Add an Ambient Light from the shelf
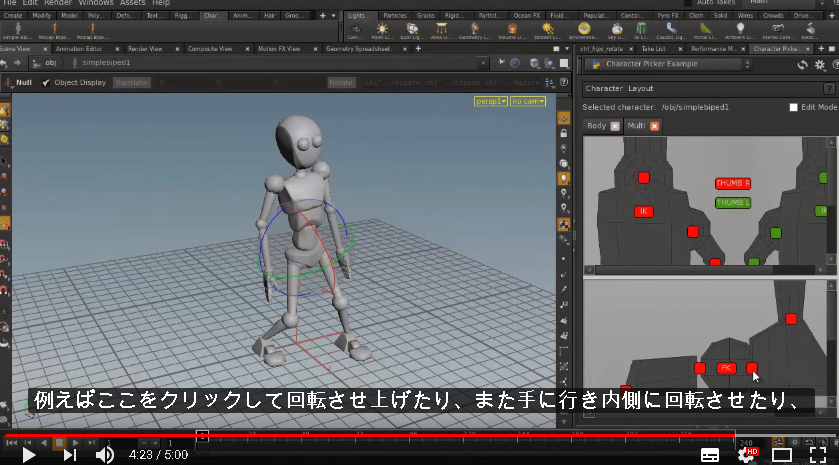 click(740, 32)
